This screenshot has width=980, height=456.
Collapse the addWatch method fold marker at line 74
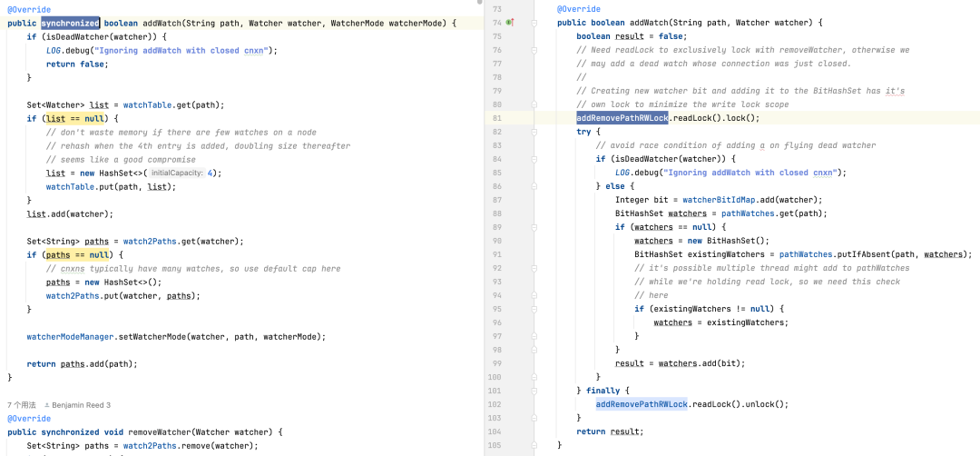(x=534, y=23)
